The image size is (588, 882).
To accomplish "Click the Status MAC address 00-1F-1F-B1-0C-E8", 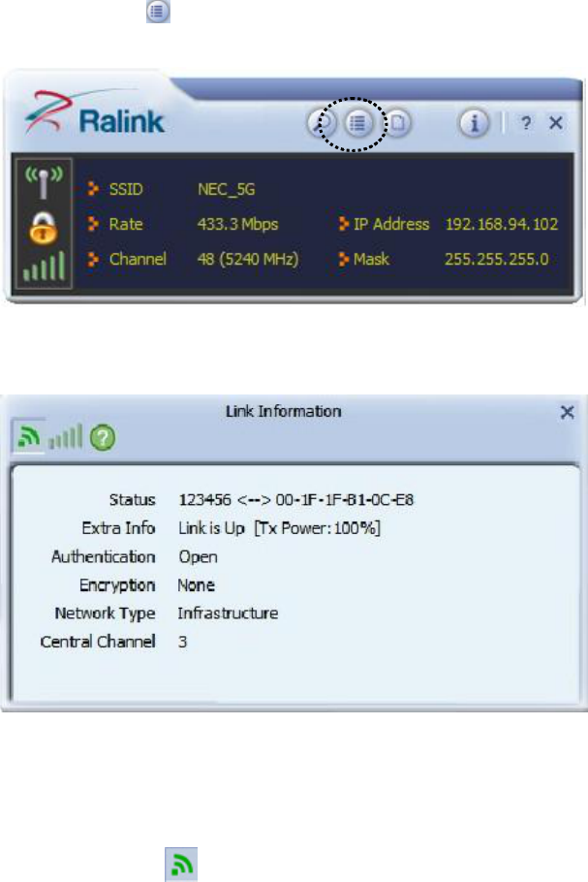I will (345, 499).
